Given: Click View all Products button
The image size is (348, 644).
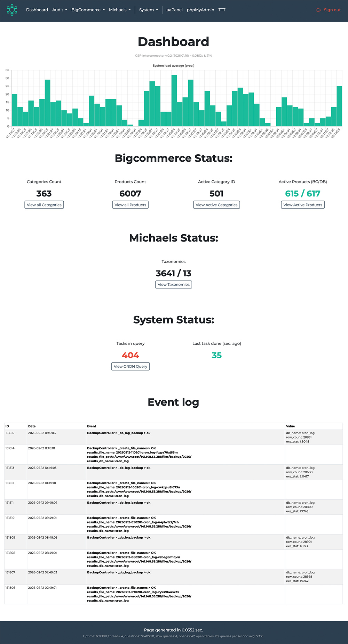Looking at the screenshot, I should [x=130, y=205].
